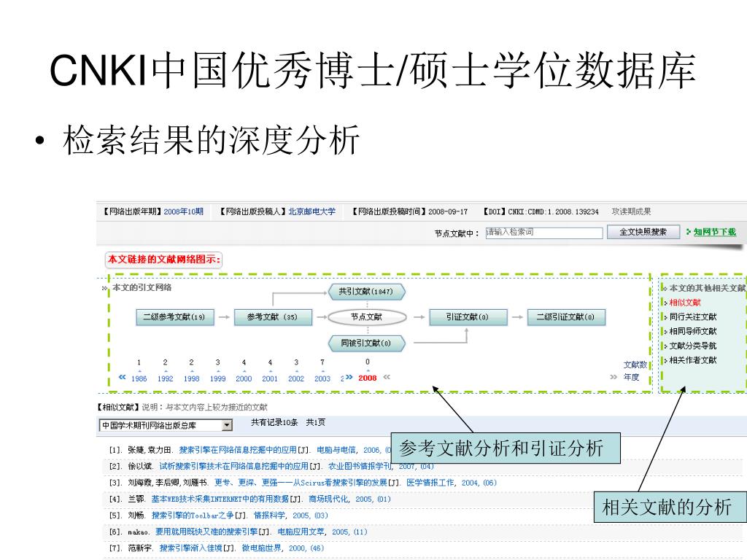Click the 2004, (06) issue link
747x560 pixels.
(479, 483)
